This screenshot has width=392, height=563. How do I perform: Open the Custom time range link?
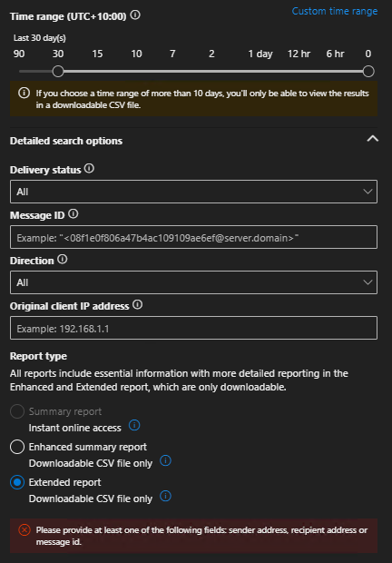[x=335, y=11]
